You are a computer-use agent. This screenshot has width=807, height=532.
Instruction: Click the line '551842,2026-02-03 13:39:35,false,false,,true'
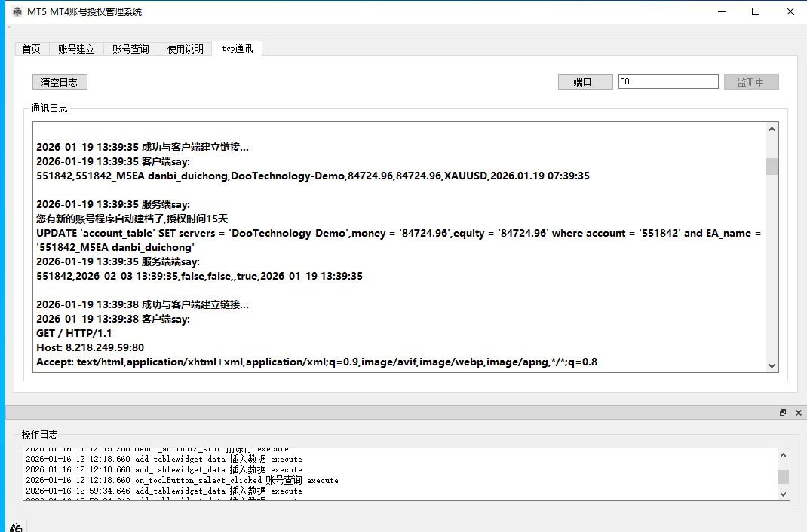pos(199,276)
